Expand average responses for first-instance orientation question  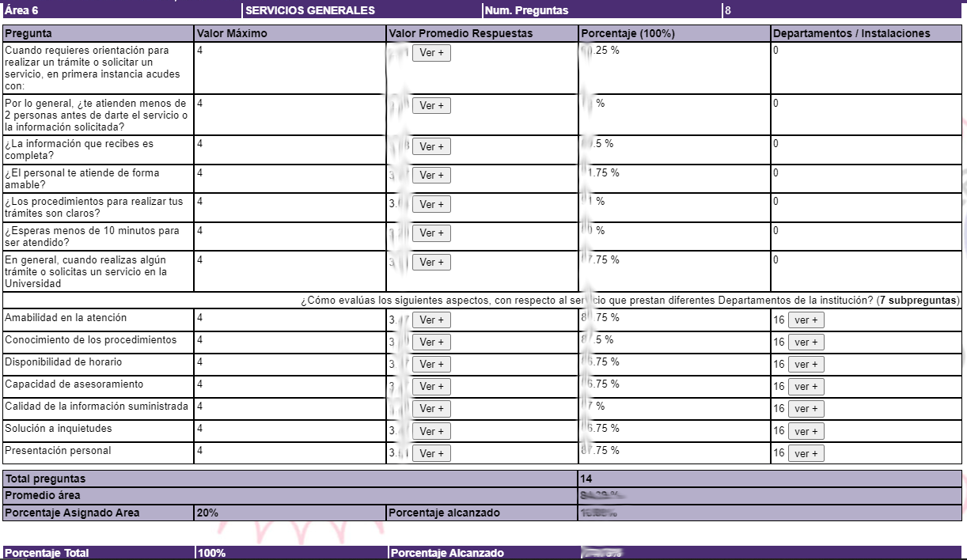tap(431, 54)
